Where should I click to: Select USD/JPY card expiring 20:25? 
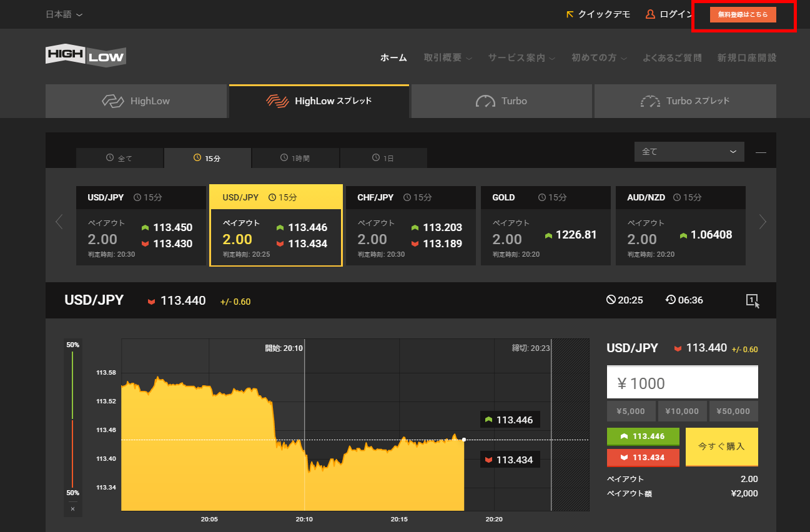275,225
